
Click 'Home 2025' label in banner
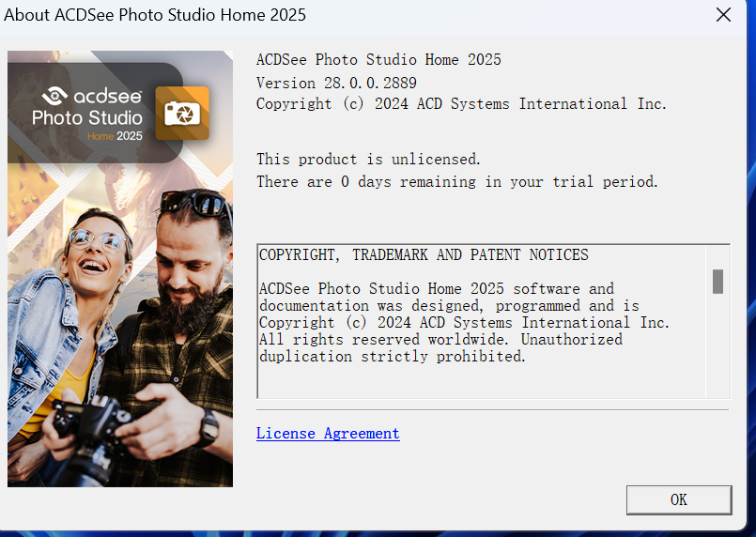tap(115, 136)
